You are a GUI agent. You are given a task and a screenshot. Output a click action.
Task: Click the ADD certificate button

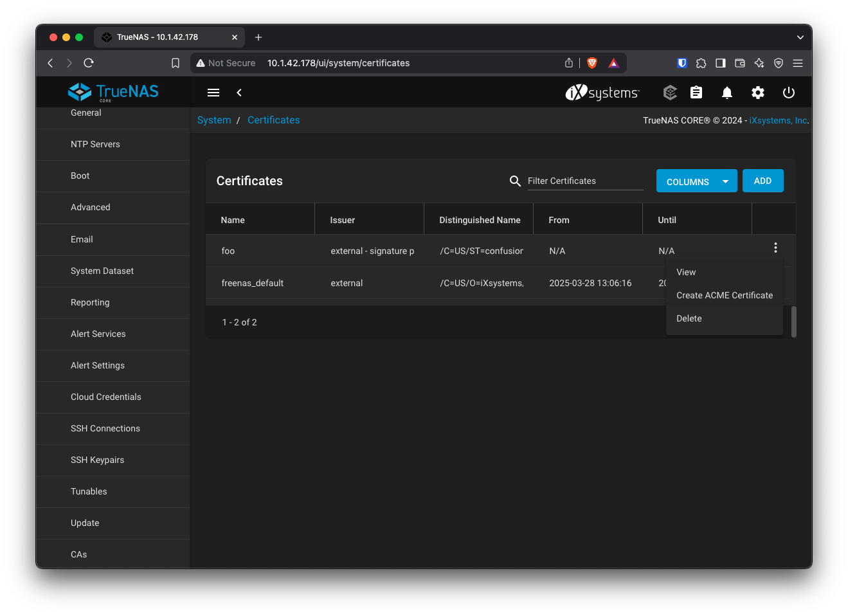pos(763,181)
